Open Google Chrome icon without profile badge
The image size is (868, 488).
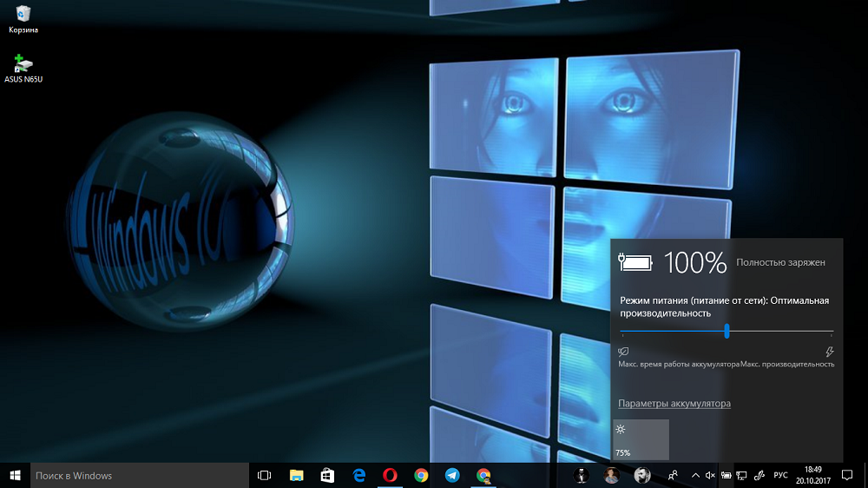(421, 475)
